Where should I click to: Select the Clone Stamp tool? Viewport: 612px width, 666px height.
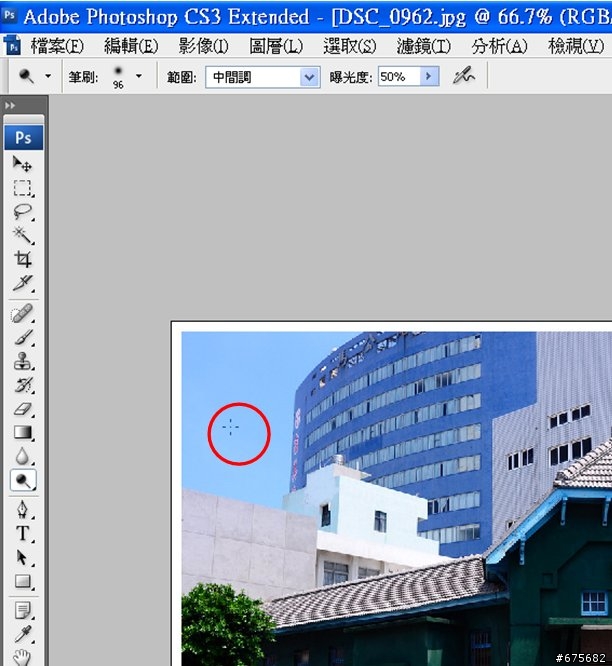[22, 361]
